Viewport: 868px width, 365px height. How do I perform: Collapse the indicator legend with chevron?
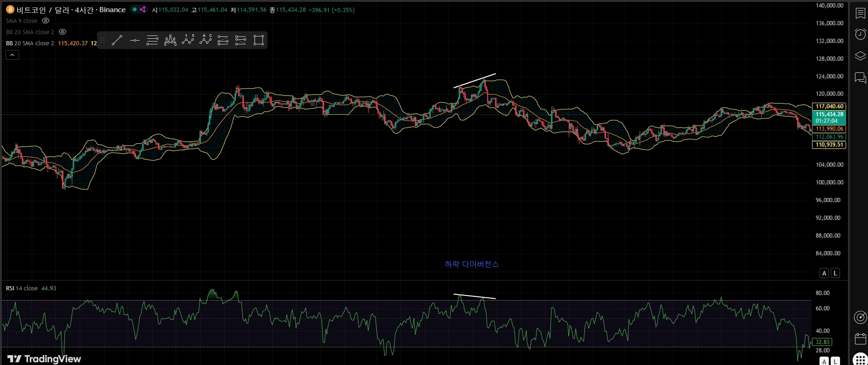point(12,55)
